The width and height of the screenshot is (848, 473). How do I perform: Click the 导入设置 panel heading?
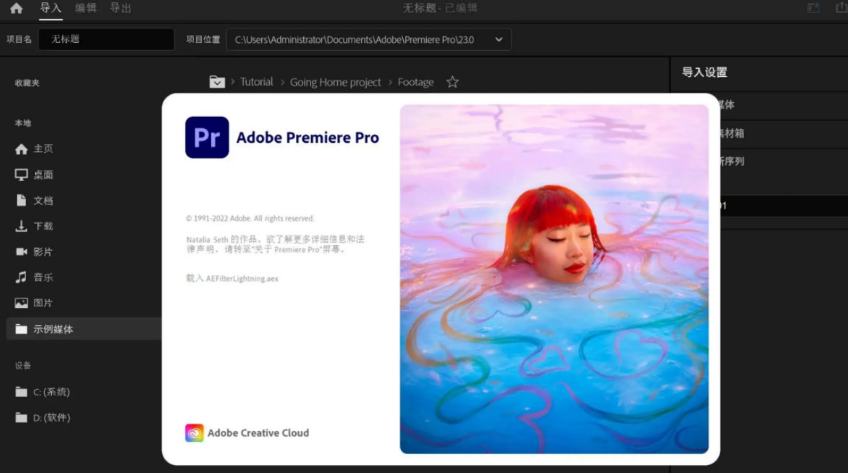(704, 72)
